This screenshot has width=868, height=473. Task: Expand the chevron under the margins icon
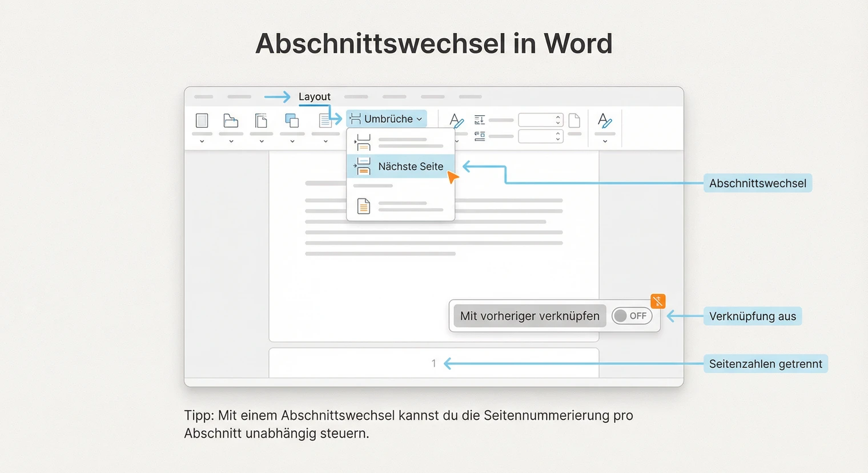tap(202, 141)
